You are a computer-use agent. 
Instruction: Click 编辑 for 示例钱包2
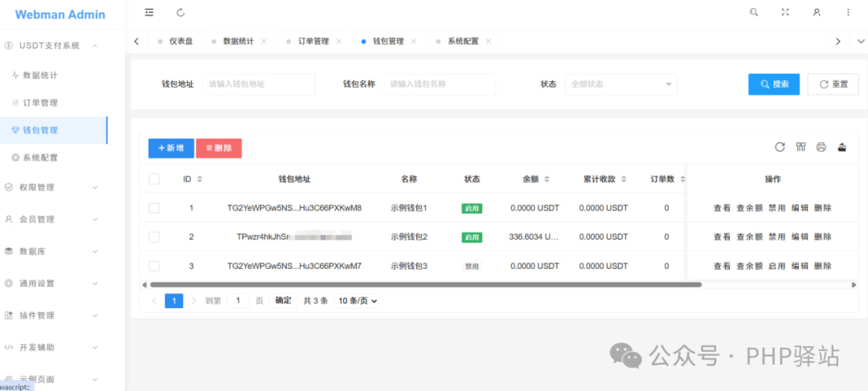[800, 237]
